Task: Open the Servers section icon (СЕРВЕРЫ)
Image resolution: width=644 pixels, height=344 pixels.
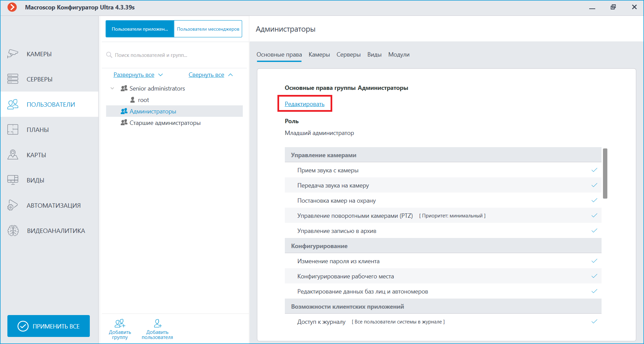Action: [13, 79]
